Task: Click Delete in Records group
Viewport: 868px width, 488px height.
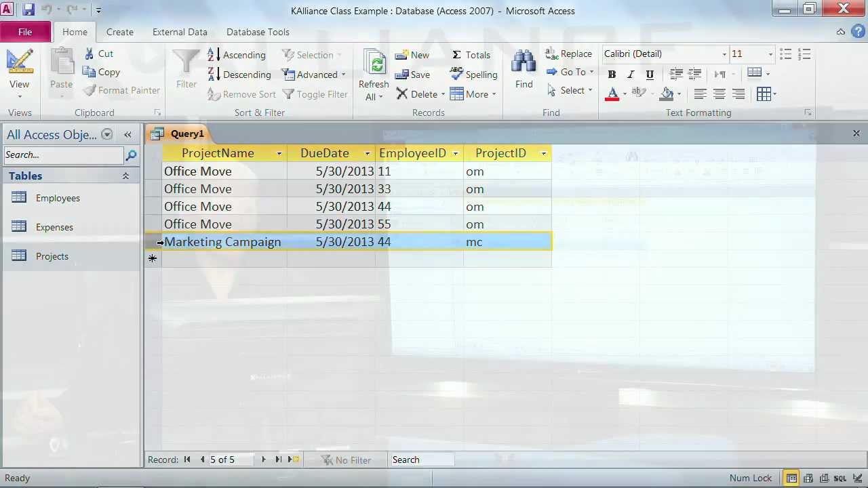Action: [x=420, y=94]
